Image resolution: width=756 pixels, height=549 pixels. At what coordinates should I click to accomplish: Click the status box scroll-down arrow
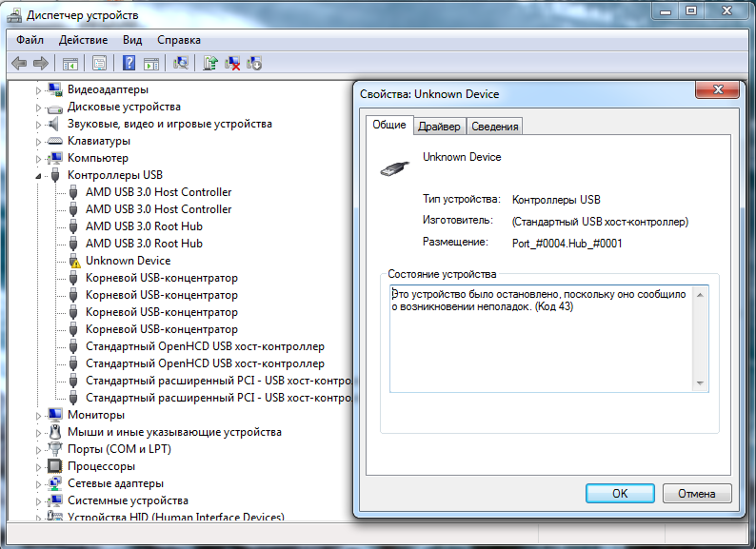(700, 383)
